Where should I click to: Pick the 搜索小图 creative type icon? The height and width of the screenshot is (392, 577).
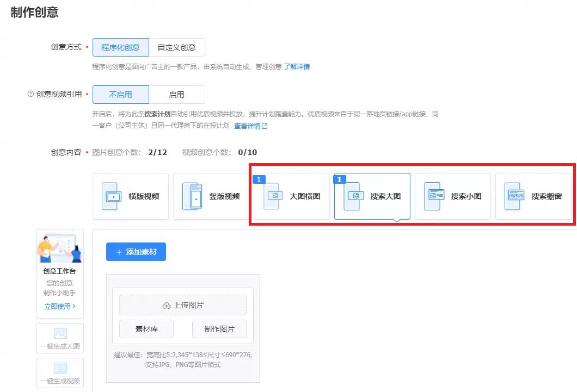tap(435, 196)
